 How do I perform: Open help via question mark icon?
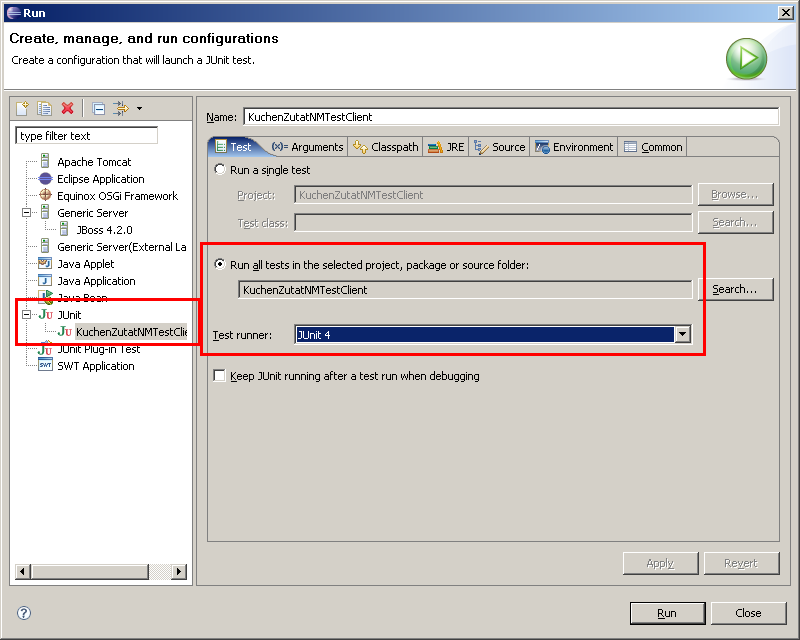tap(24, 612)
